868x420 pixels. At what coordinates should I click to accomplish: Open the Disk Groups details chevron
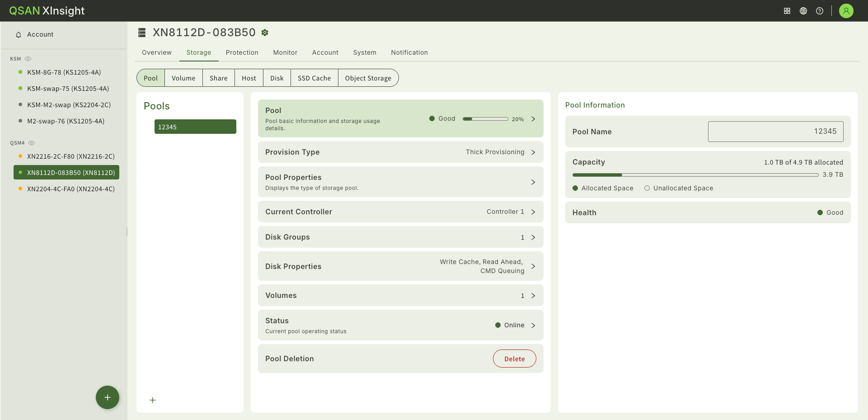pyautogui.click(x=533, y=237)
